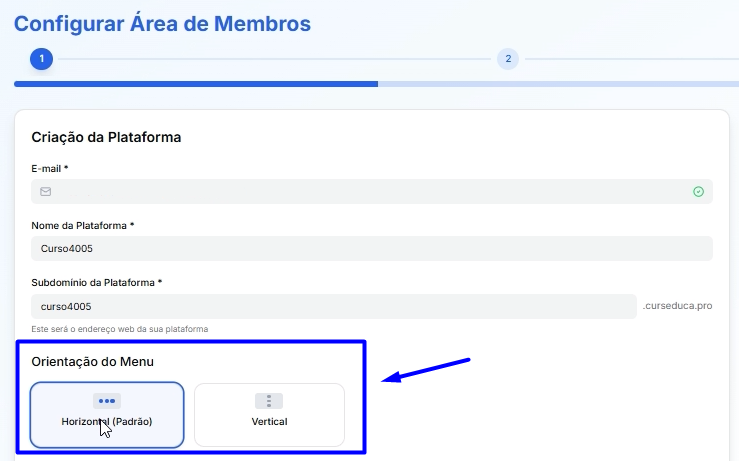Go to step 1 of the wizard
Image resolution: width=739 pixels, height=461 pixels.
tap(41, 59)
